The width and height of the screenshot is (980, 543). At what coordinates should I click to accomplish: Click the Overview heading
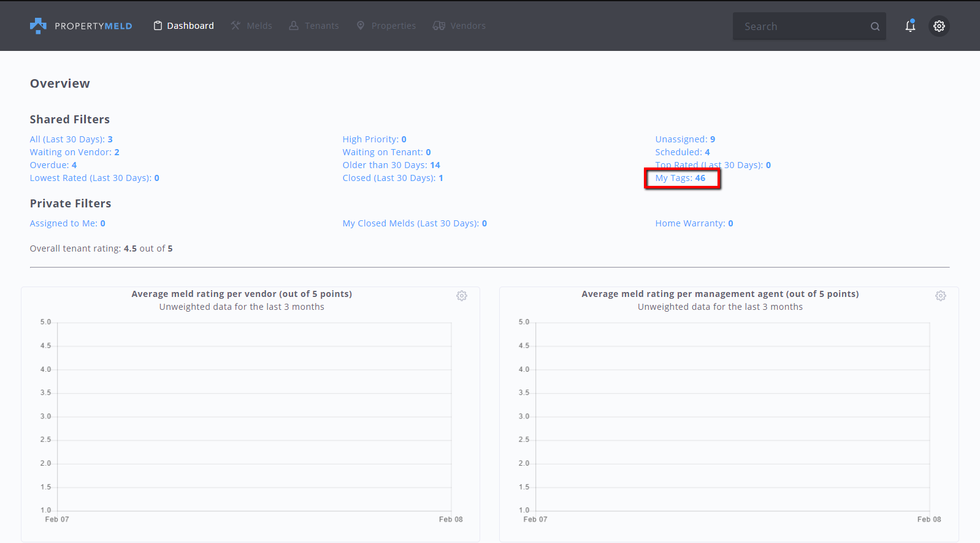point(60,83)
